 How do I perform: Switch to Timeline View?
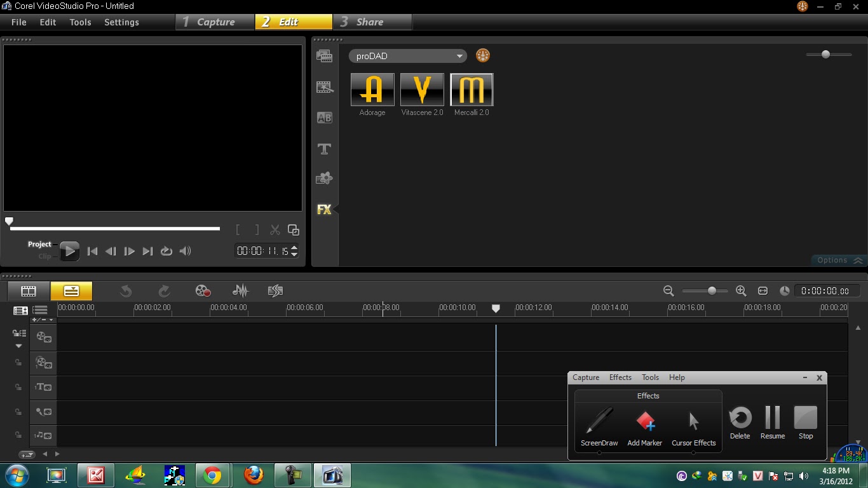point(71,291)
